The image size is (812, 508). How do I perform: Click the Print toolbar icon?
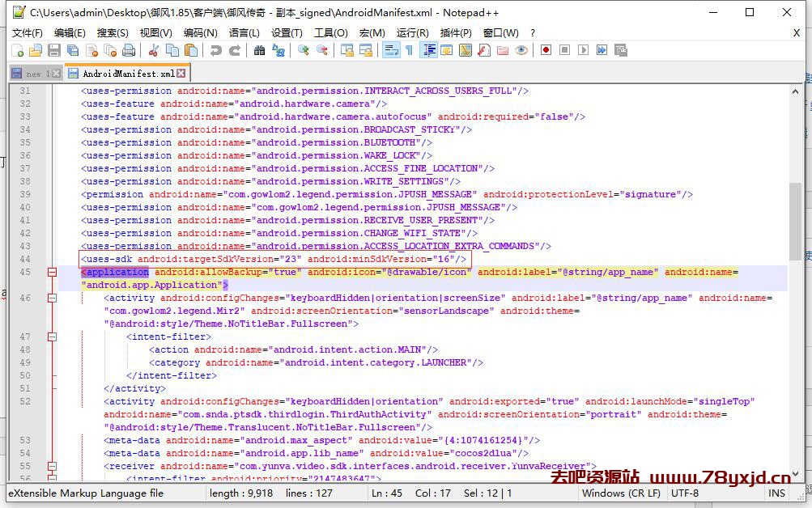[x=129, y=50]
